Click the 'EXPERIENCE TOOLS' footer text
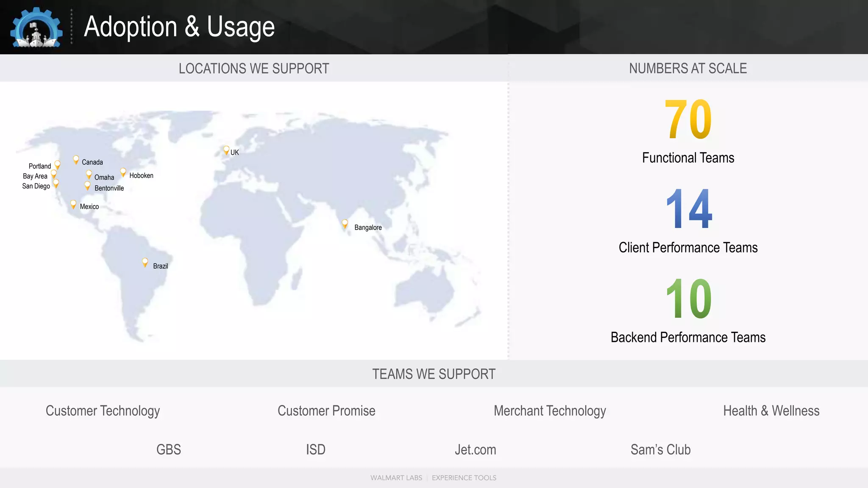The width and height of the screenshot is (868, 488). pos(464,478)
